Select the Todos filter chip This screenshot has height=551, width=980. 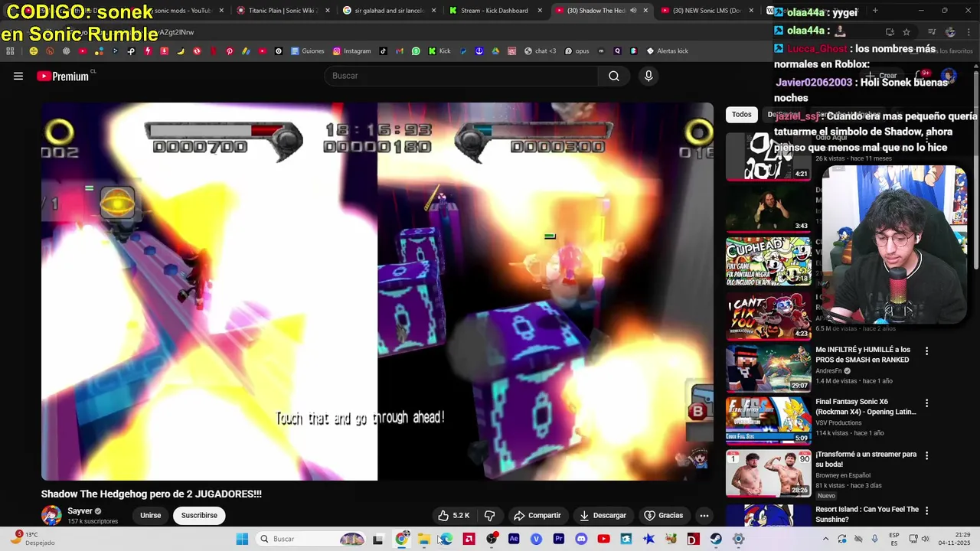coord(741,114)
